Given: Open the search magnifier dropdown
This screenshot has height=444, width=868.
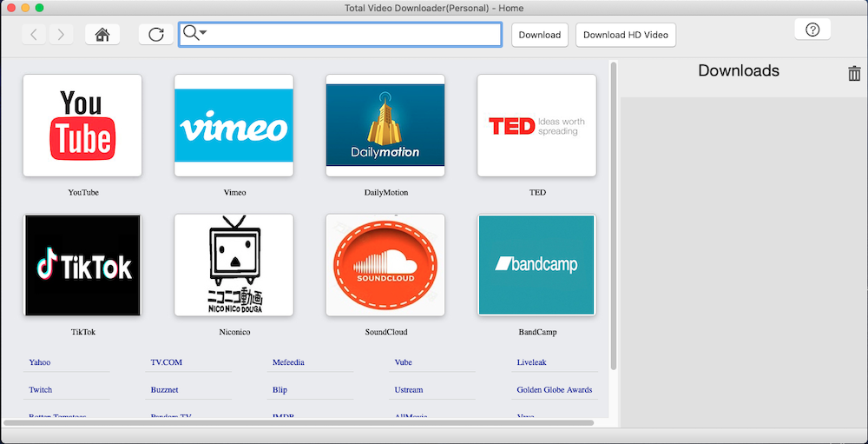Looking at the screenshot, I should coord(194,34).
